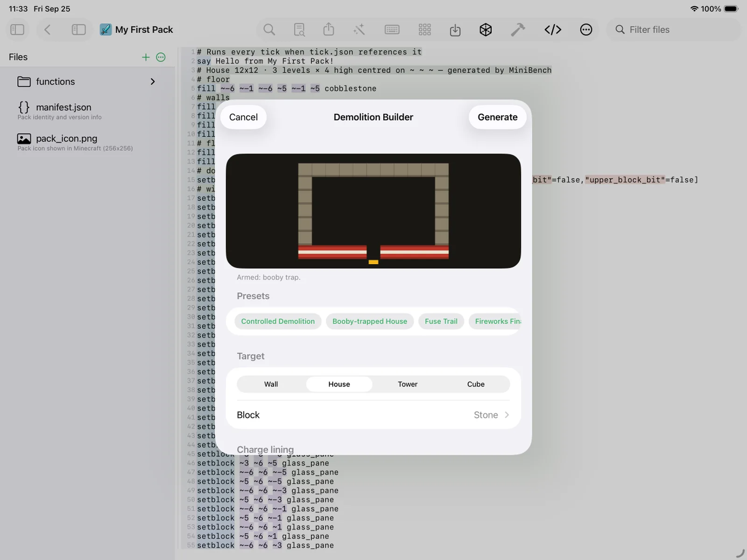Tap the 11:33 clock in status bar
Screen dimensions: 747x560
coord(18,9)
